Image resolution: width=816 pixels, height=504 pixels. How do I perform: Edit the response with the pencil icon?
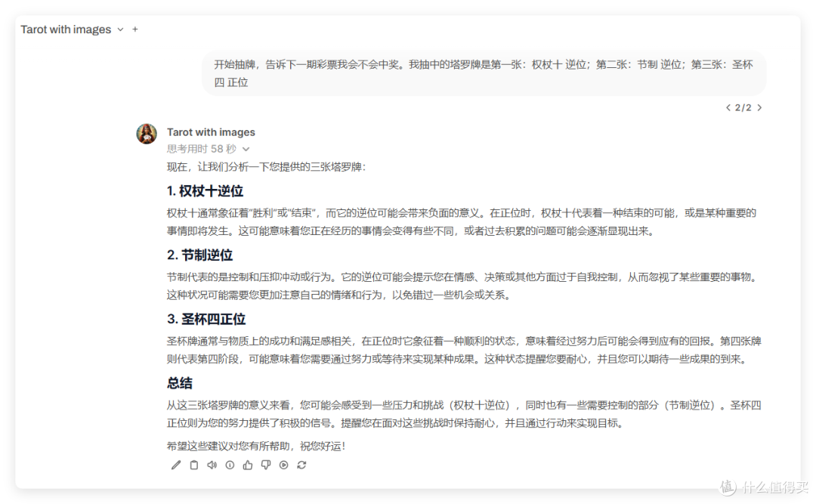176,465
